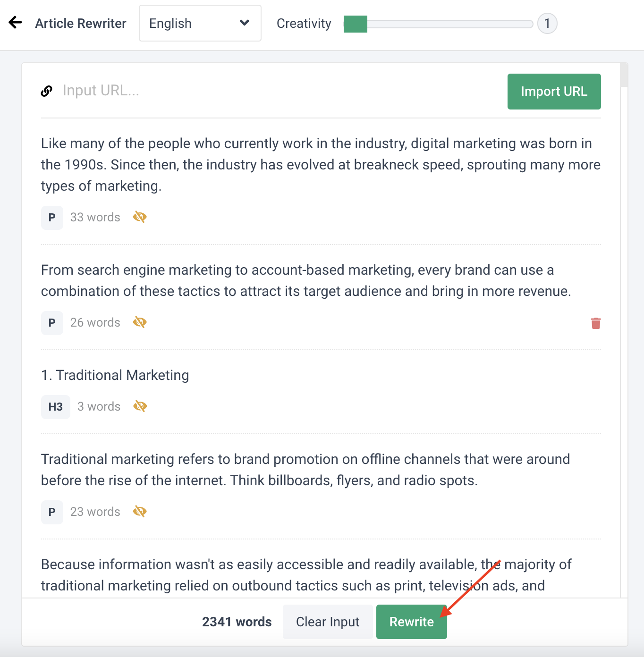
Task: Click Clear Input to remove all text
Action: click(327, 622)
